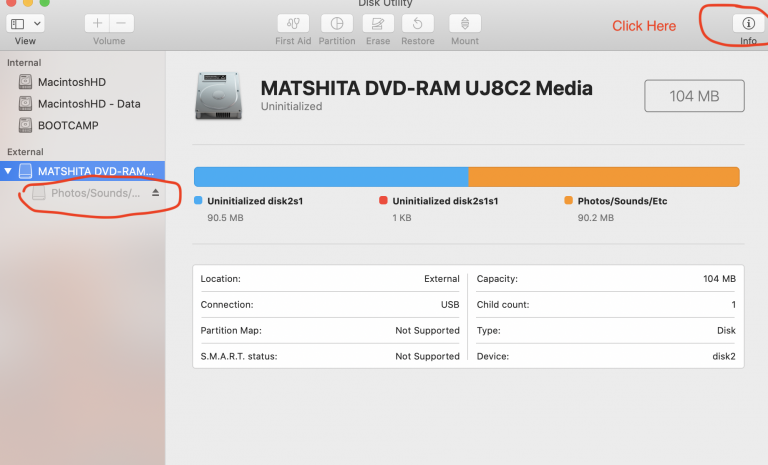This screenshot has width=768, height=465.
Task: Click the Type value "Disk"
Action: 726,330
